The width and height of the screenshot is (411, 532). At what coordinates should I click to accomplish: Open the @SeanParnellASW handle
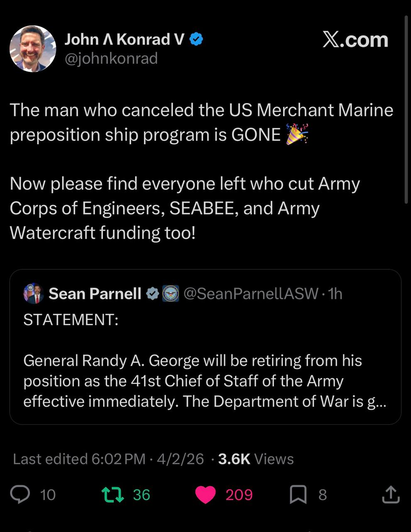click(251, 294)
